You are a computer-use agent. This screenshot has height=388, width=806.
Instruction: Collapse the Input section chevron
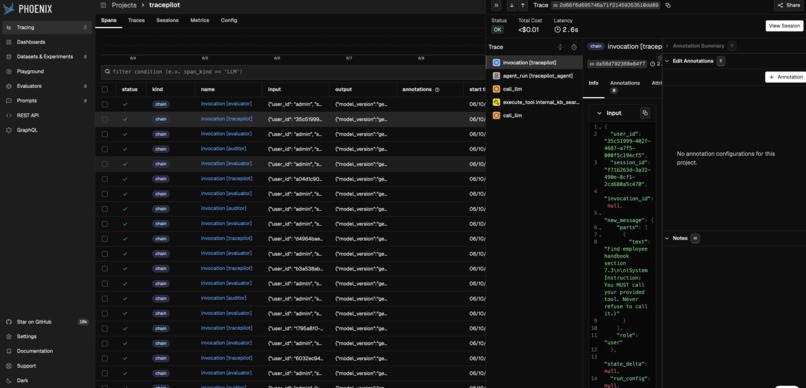coord(599,113)
